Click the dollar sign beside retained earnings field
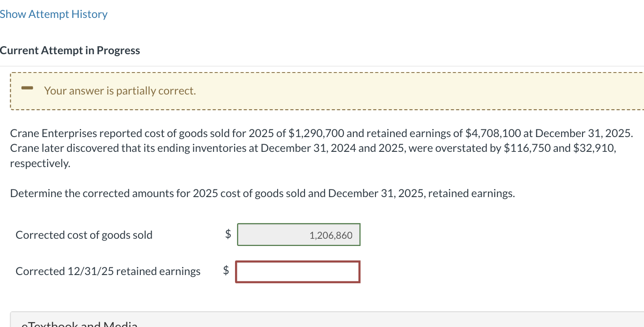Viewport: 644px width, 327px height. (x=226, y=270)
